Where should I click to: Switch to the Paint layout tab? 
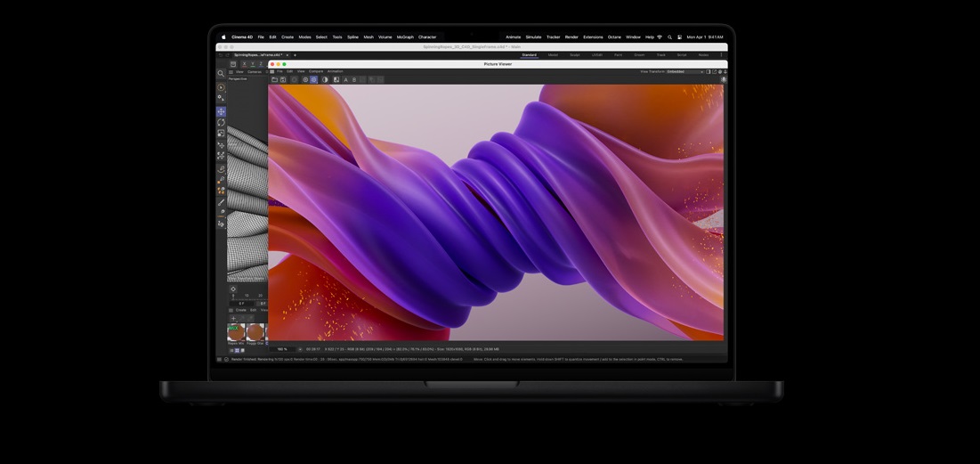click(618, 55)
